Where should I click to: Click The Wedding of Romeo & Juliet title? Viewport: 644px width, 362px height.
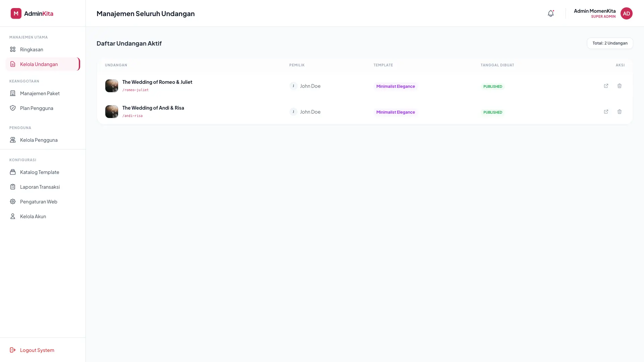pos(157,82)
